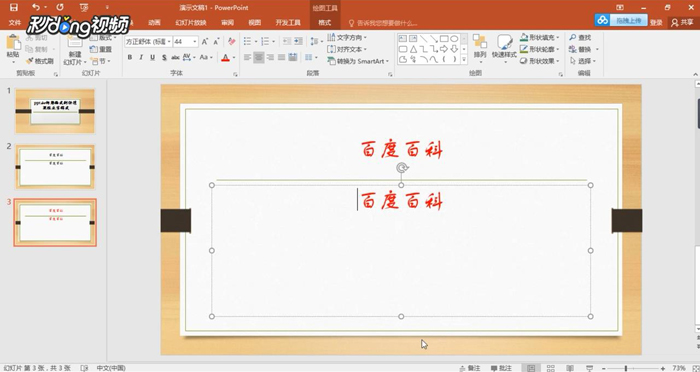Decrease the font size

[217, 42]
